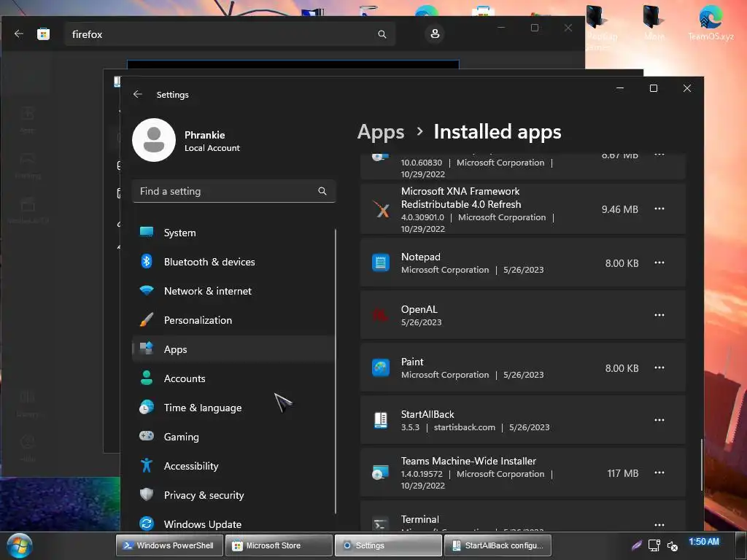The height and width of the screenshot is (560, 747).
Task: Go back in Microsoft Store window
Action: 19,34
